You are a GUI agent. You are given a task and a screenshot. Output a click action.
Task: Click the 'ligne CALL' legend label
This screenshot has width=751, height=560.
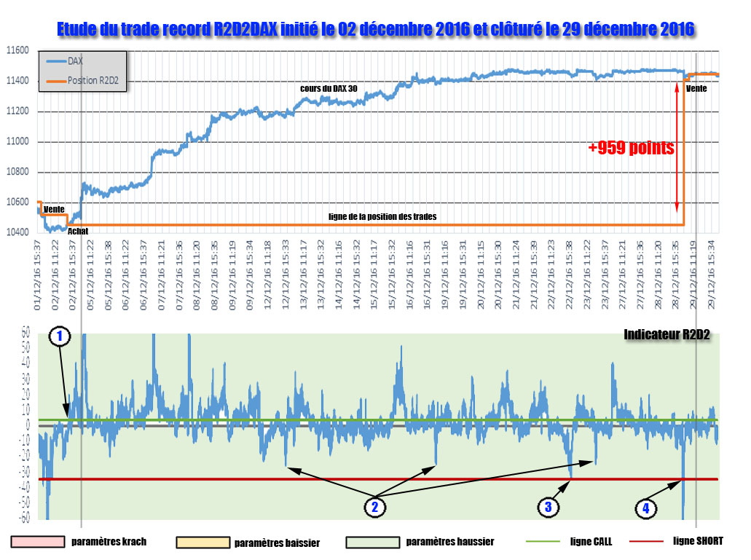pyautogui.click(x=591, y=541)
